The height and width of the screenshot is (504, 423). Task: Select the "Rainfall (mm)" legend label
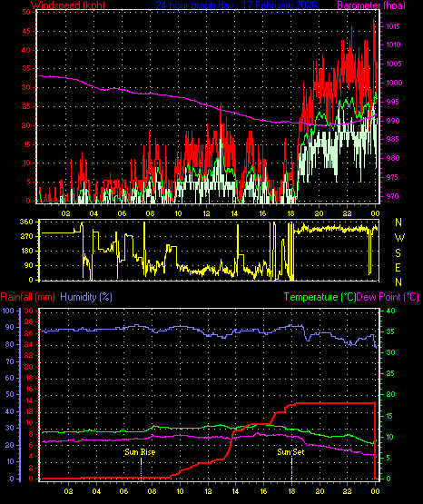27,297
